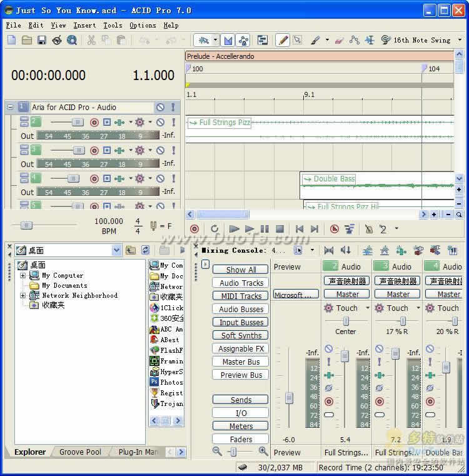Stop playback in the transport bar
The height and width of the screenshot is (476, 469).
point(280,228)
